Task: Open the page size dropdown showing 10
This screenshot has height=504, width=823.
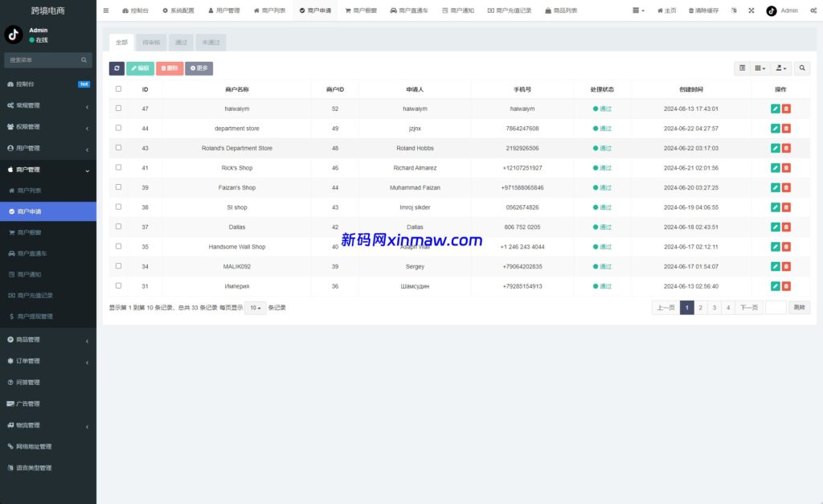Action: pos(255,307)
